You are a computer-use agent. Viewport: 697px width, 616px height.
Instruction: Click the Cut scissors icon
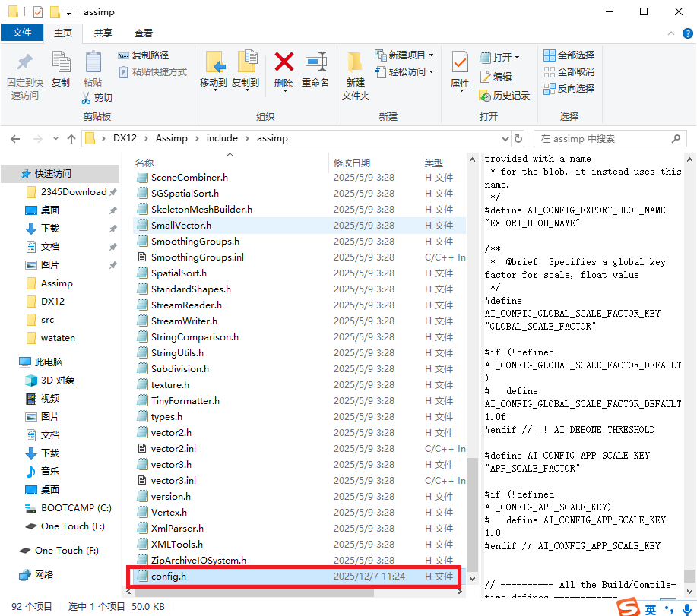tap(86, 98)
